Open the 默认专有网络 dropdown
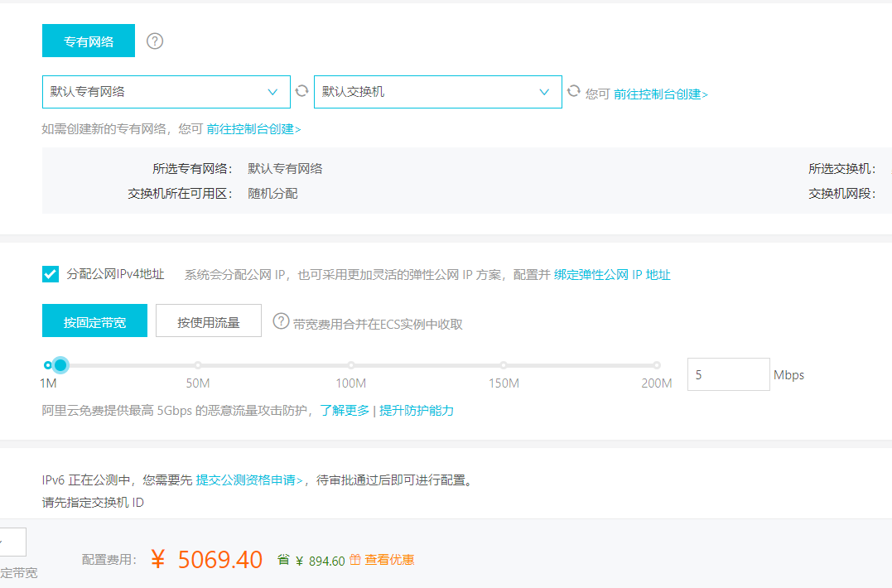This screenshot has height=588, width=892. [166, 92]
